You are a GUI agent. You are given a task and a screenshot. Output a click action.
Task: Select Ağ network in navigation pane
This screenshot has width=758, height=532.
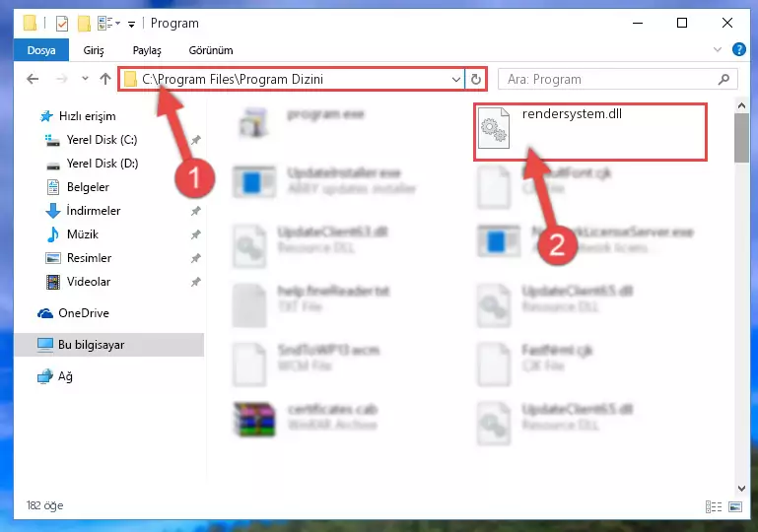coord(54,376)
